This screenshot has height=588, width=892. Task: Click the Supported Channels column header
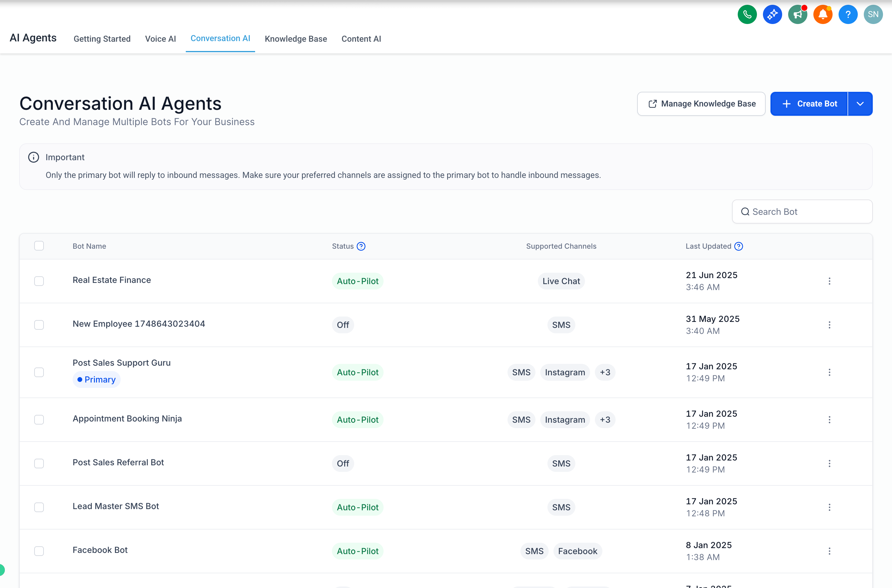tap(561, 246)
